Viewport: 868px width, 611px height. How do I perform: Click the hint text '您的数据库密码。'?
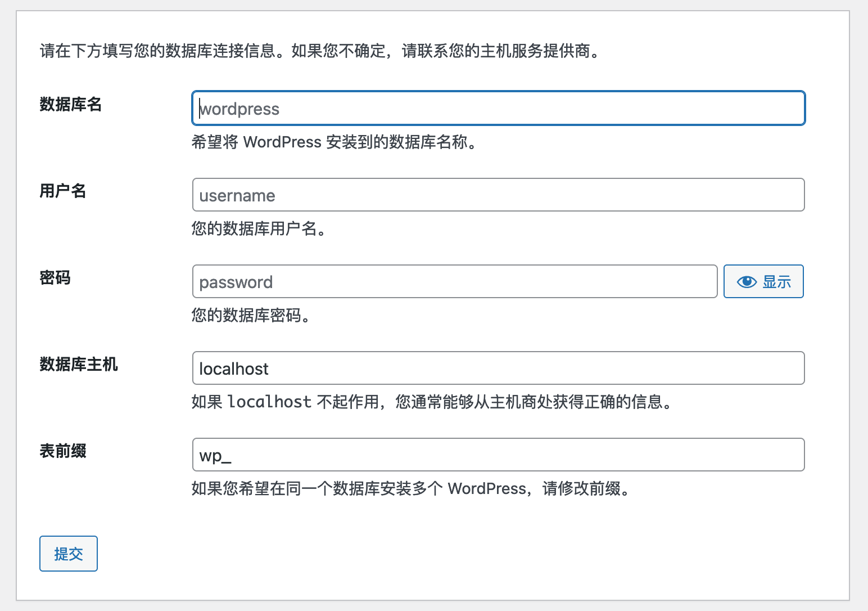[252, 316]
